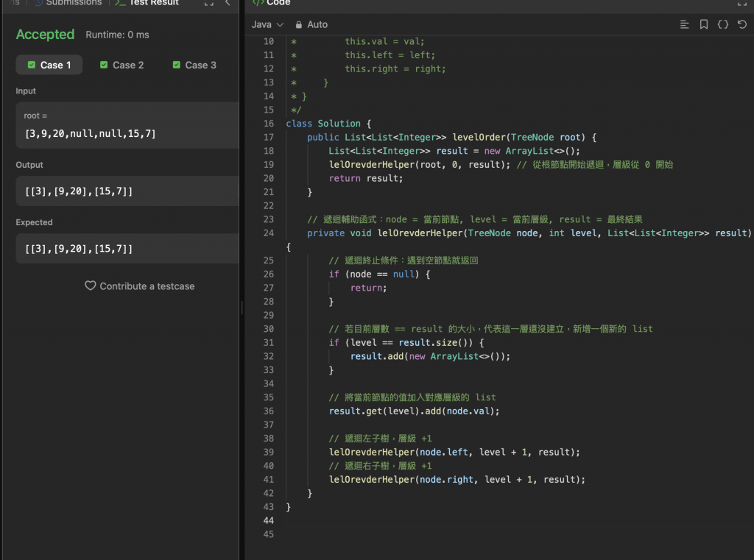This screenshot has height=560, width=754.
Task: Open the Submissions tab
Action: tap(68, 3)
